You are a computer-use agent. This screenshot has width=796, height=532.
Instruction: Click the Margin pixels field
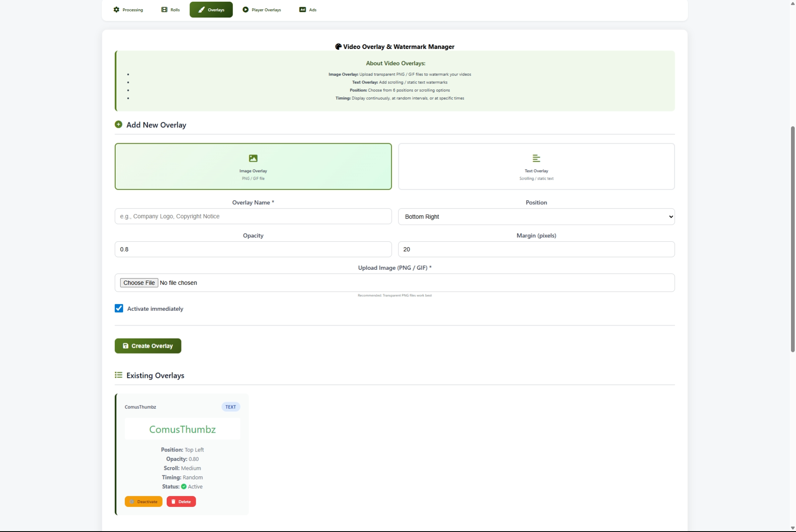click(536, 249)
